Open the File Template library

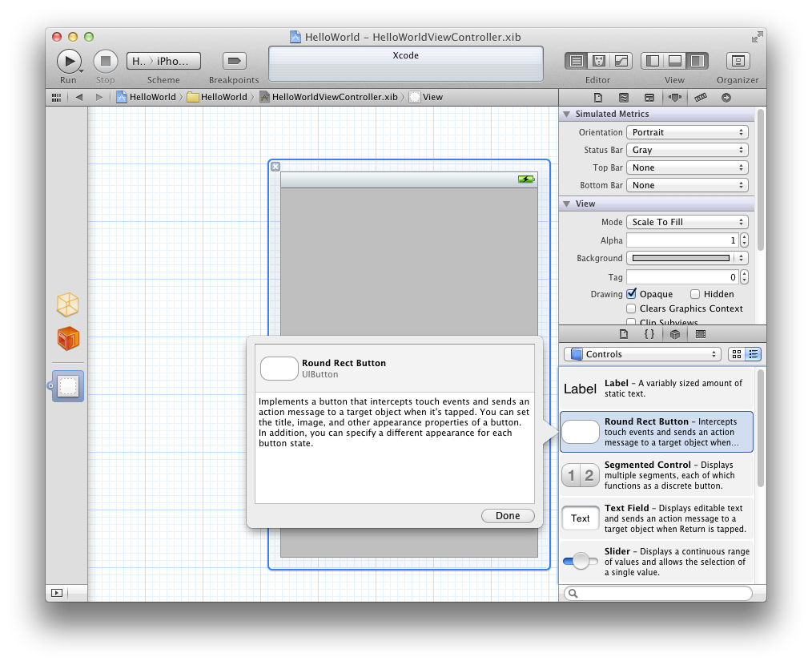[x=625, y=334]
